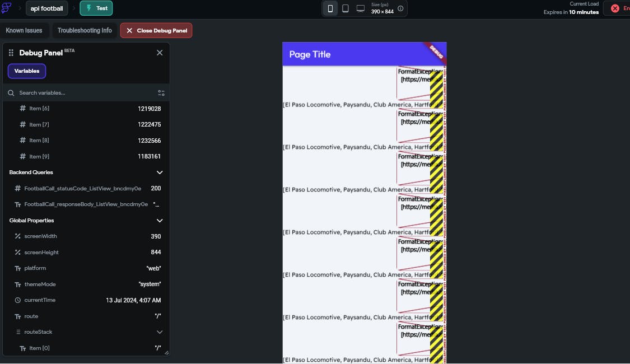The height and width of the screenshot is (364, 630).
Task: Click the Page Title app bar text
Action: coord(310,54)
